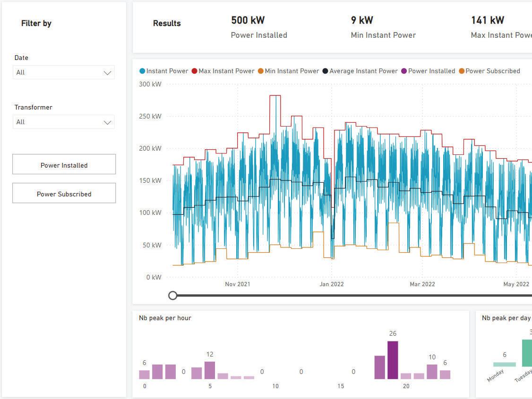Select the hour 0 bar labeled 6
The image size is (532, 399).
[x=144, y=374]
